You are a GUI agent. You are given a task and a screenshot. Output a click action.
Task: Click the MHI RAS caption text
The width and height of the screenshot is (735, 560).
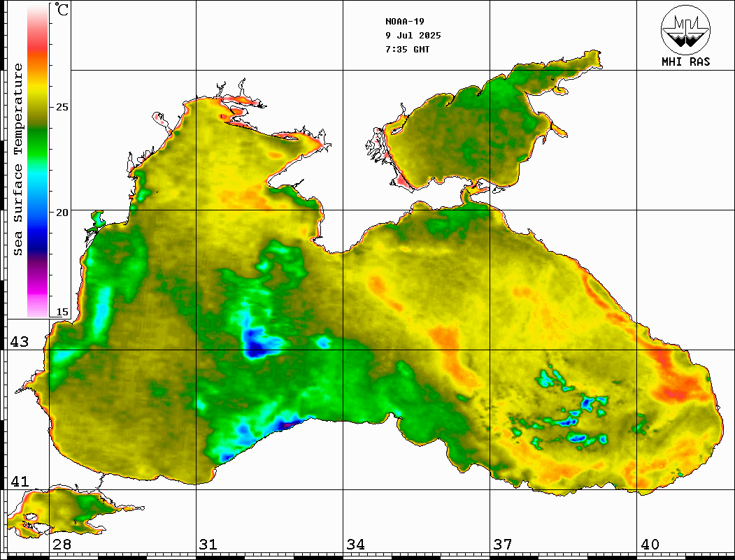(685, 62)
